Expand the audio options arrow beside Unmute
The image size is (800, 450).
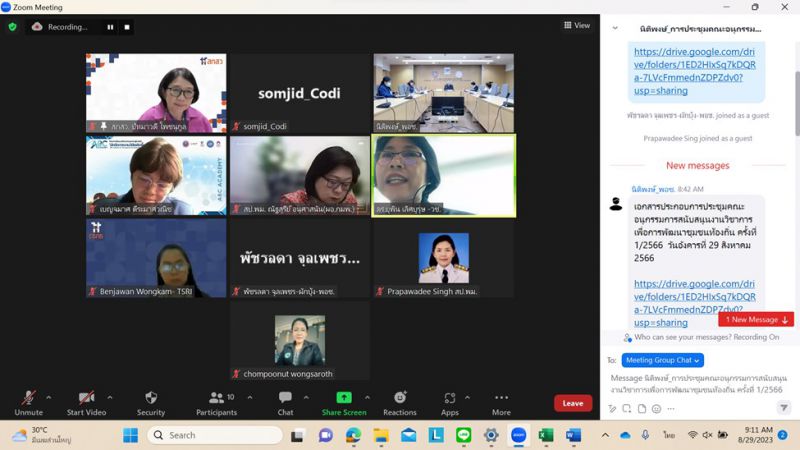(48, 397)
